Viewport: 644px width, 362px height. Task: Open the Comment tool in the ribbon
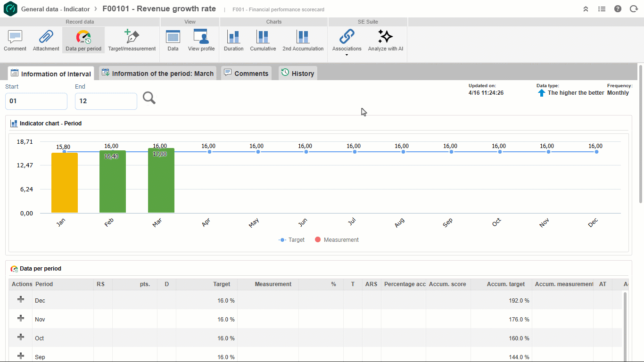click(15, 40)
